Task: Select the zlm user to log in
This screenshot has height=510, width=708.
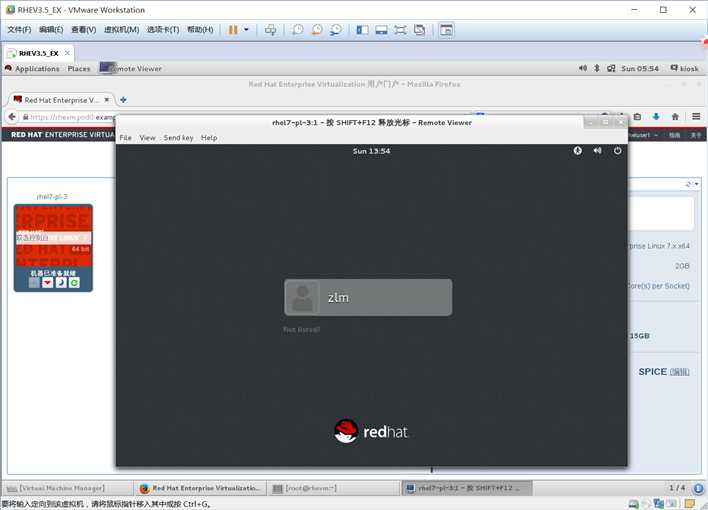Action: tap(368, 297)
